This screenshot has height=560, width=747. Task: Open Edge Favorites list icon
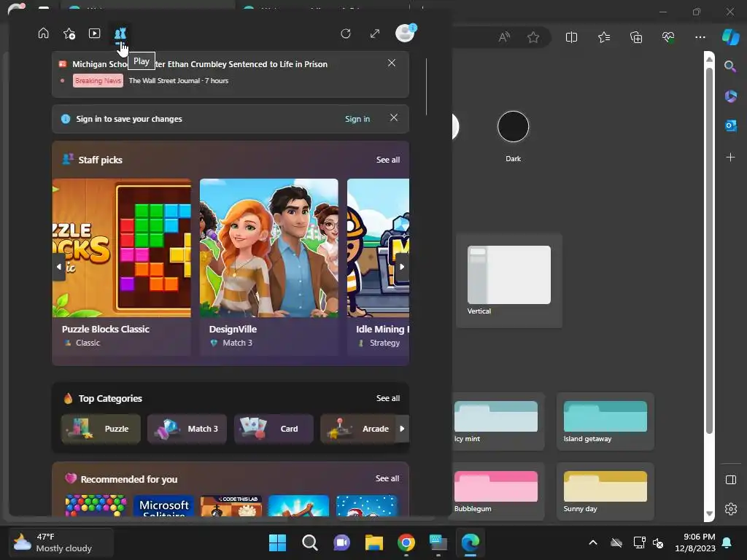pyautogui.click(x=604, y=37)
